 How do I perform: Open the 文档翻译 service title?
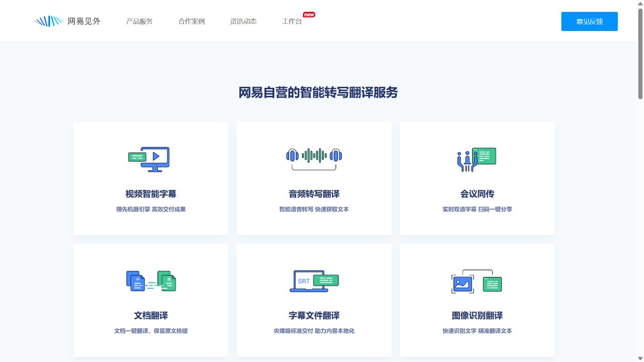(151, 316)
